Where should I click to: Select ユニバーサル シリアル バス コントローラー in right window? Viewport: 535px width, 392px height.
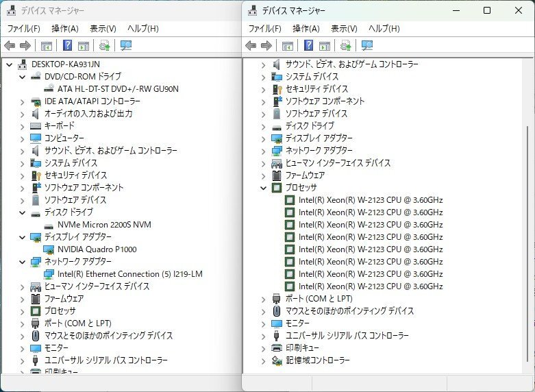coord(347,336)
